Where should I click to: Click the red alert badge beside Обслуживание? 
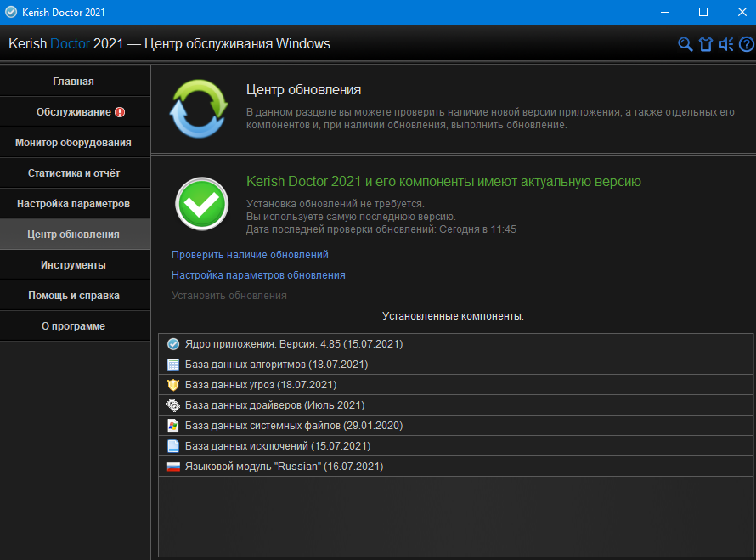tap(120, 112)
